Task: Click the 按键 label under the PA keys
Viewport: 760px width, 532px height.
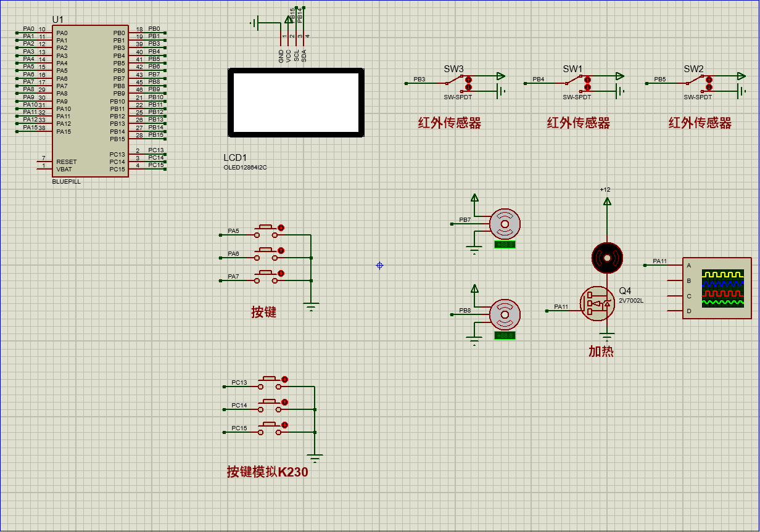Action: pos(263,313)
